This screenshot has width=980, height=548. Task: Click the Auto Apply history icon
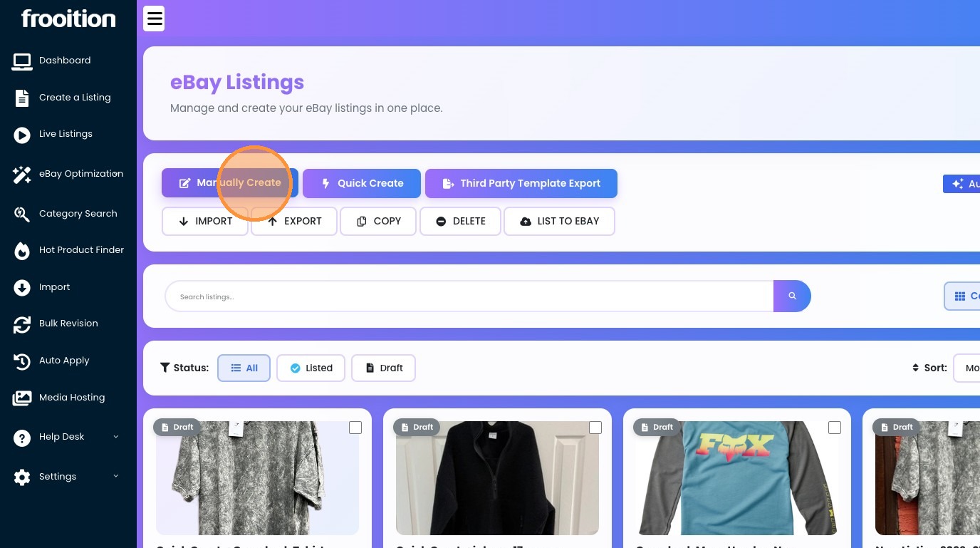pyautogui.click(x=22, y=361)
